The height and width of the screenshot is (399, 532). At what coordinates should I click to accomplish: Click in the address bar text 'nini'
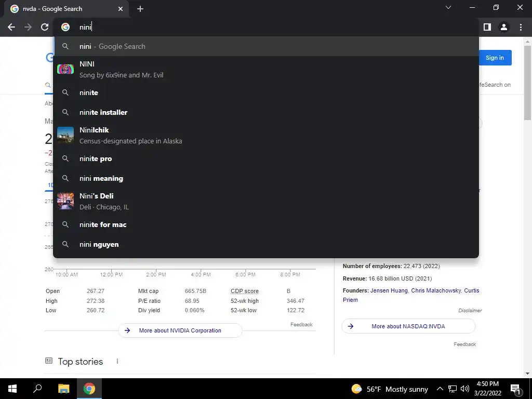tap(85, 27)
